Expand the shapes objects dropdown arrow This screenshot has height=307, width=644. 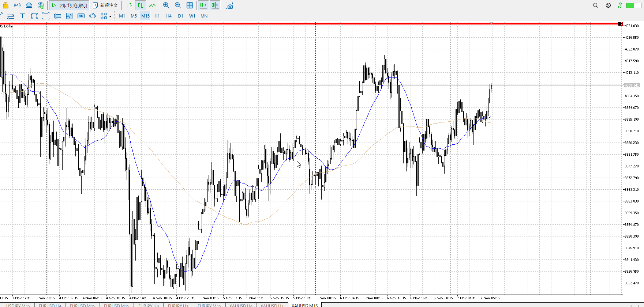point(110,16)
